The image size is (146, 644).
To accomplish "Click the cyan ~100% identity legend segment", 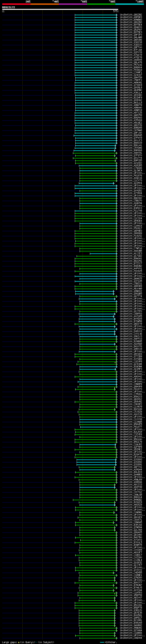I will 130,4.
